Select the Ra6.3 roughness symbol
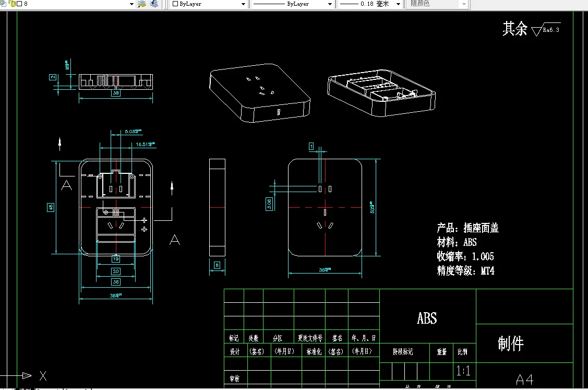Viewport: 588px width, 390px height. 546,29
